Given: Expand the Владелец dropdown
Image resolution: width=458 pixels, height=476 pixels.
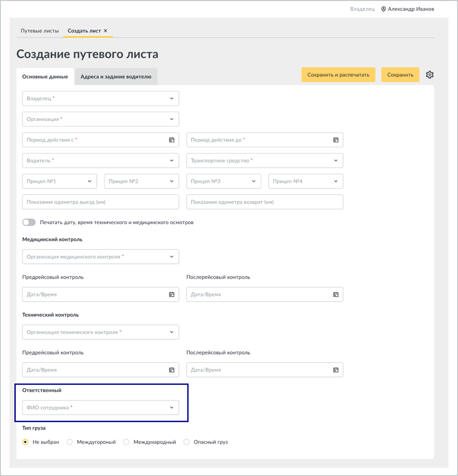Looking at the screenshot, I should click(100, 98).
